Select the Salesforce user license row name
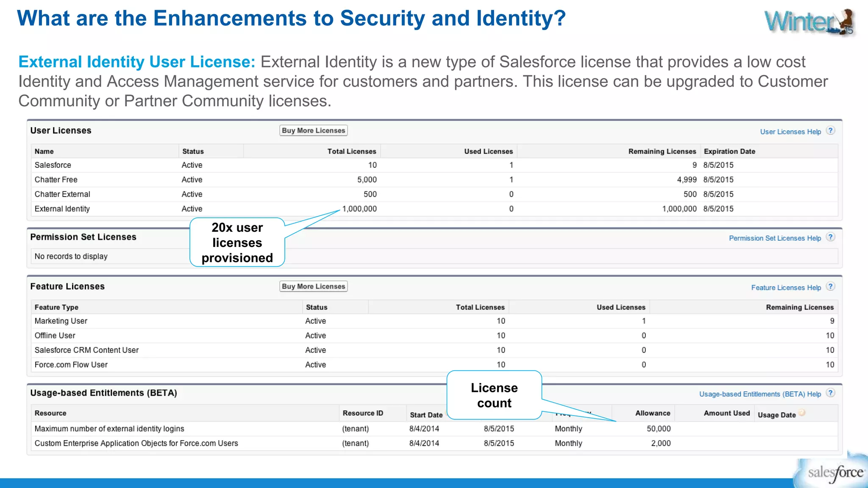Image resolution: width=868 pixels, height=488 pixels. (53, 165)
